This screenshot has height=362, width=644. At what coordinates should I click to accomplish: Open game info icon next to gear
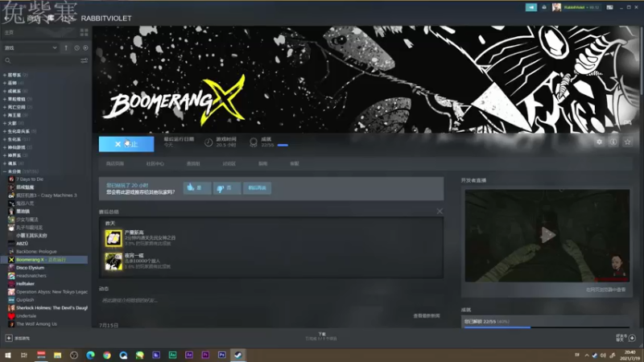pyautogui.click(x=613, y=142)
